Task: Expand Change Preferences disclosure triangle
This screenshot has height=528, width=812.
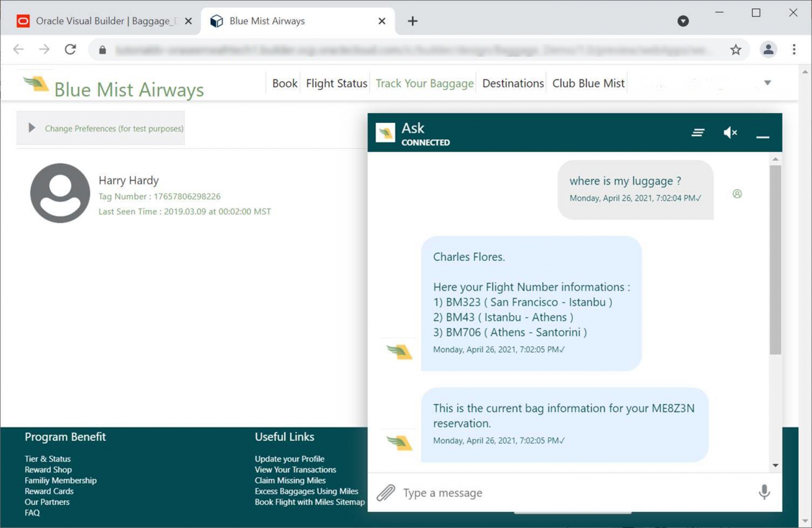Action: pos(32,128)
